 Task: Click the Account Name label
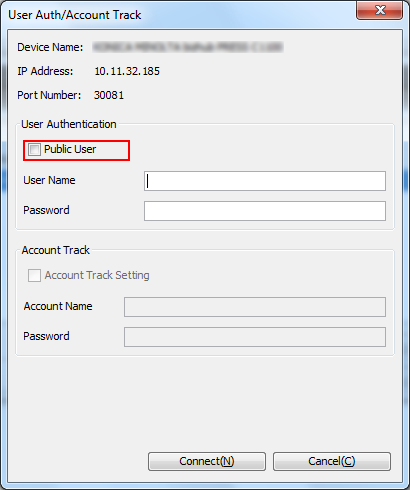(x=58, y=306)
